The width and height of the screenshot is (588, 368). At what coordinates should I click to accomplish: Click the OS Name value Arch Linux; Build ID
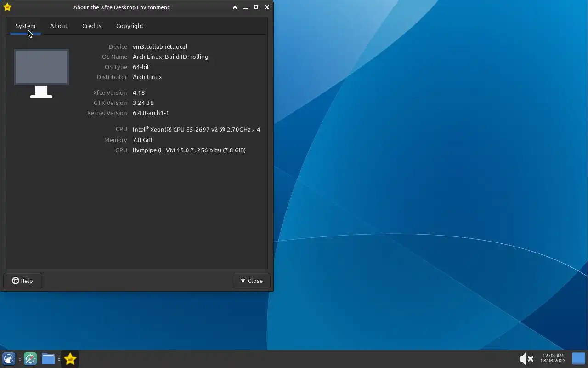(170, 57)
